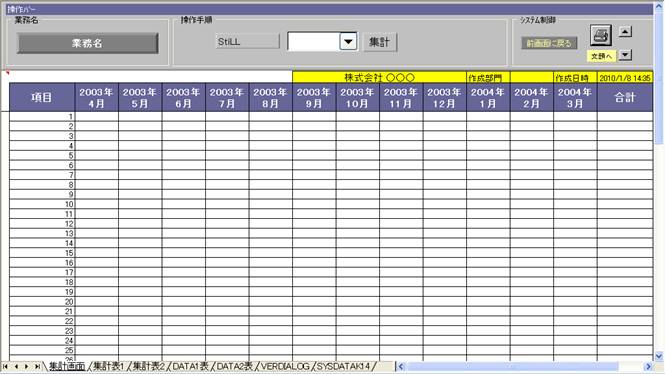Select the 2003年5月 column header
The image size is (665, 374).
[140, 98]
